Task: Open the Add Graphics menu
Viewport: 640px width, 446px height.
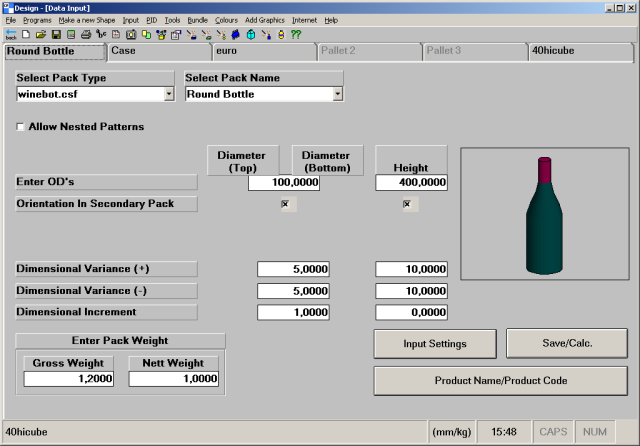Action: coord(264,20)
